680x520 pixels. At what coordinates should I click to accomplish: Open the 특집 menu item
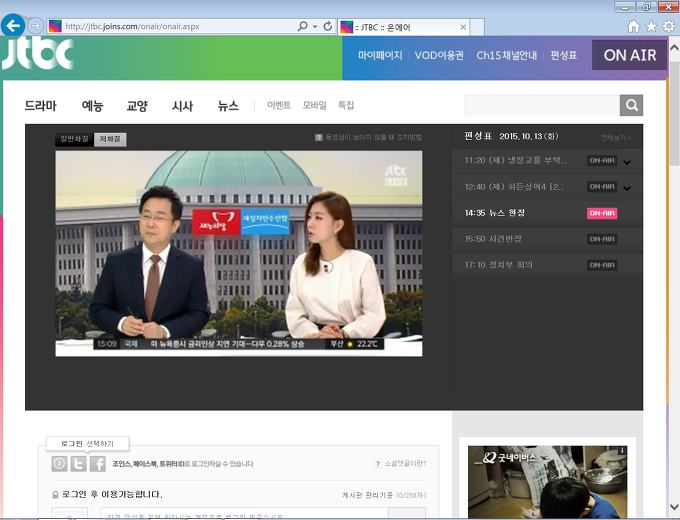click(346, 105)
